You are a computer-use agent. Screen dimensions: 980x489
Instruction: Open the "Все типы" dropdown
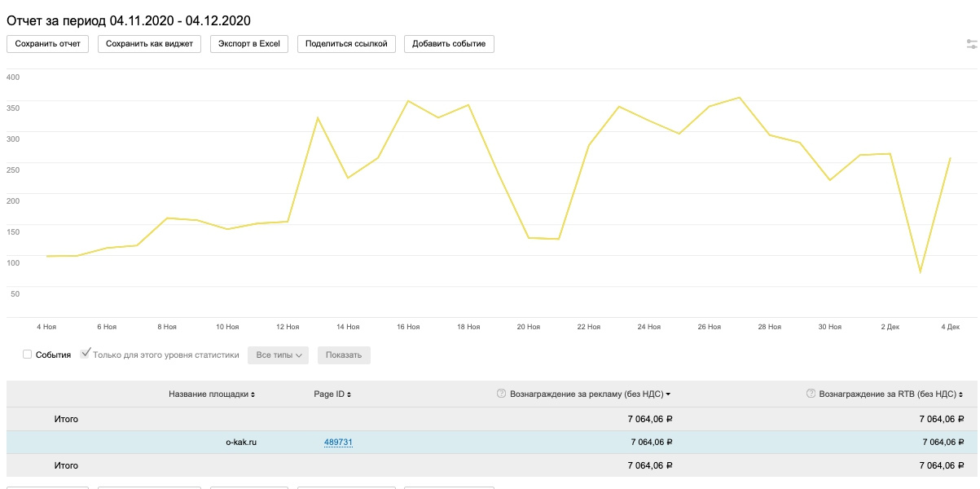click(279, 355)
